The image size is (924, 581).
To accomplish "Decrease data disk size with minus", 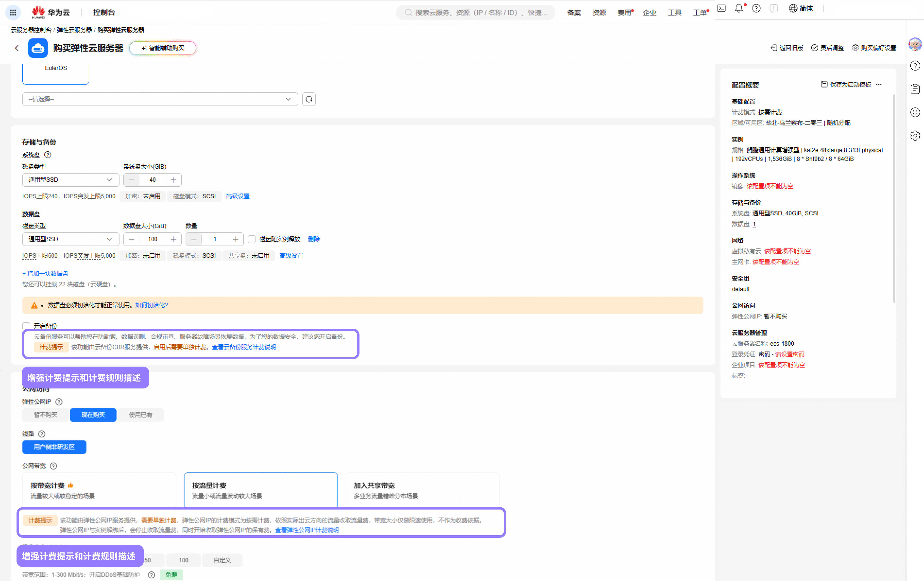I will tap(132, 239).
